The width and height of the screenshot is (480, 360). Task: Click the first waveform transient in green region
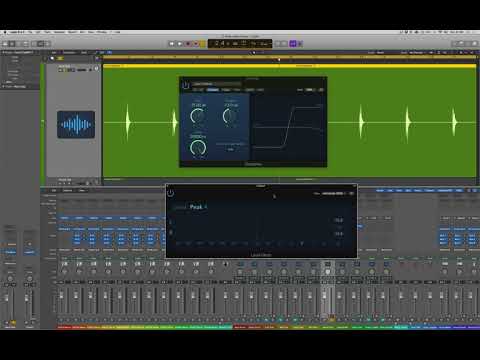[x=128, y=122]
